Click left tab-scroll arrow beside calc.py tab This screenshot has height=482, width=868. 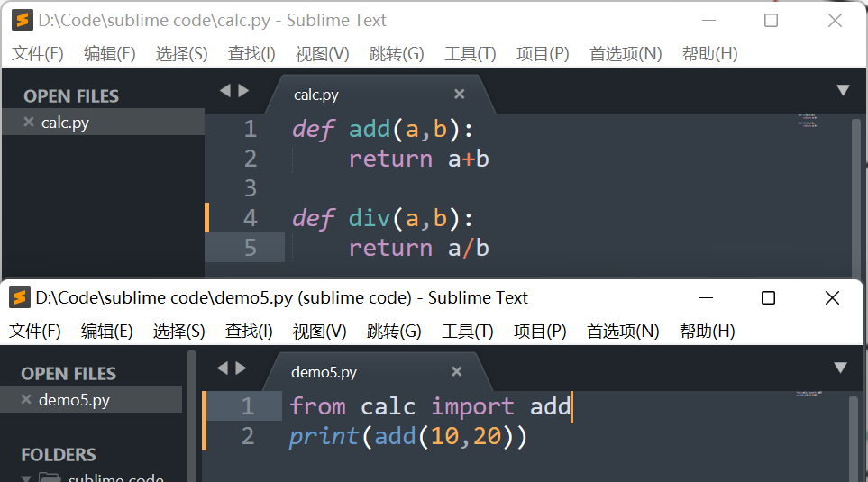click(x=225, y=90)
